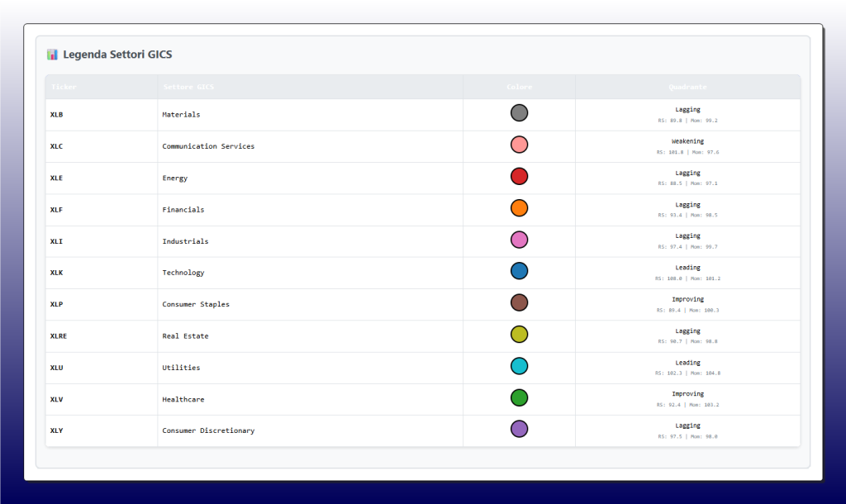Pick the orange Financials color circle

(x=519, y=208)
